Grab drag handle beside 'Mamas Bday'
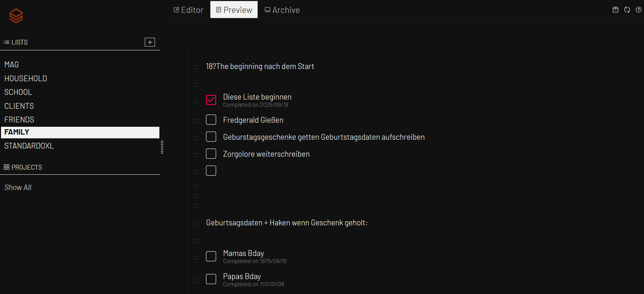Viewport: 644px width, 294px height. (196, 258)
